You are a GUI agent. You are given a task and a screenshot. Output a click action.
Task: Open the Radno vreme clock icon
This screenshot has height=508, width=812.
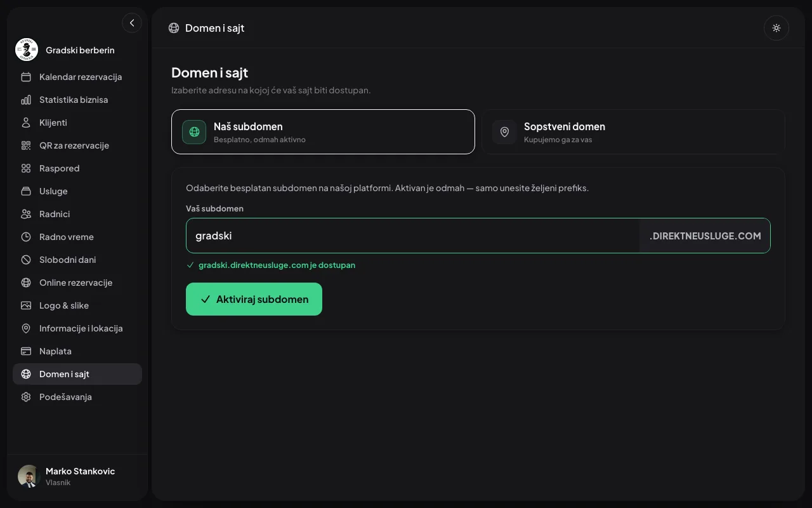26,237
